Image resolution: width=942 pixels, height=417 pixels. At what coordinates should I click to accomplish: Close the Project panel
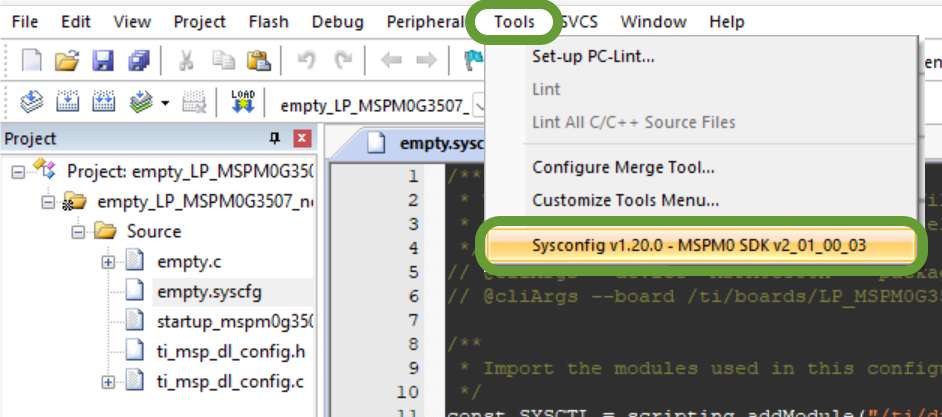[302, 139]
